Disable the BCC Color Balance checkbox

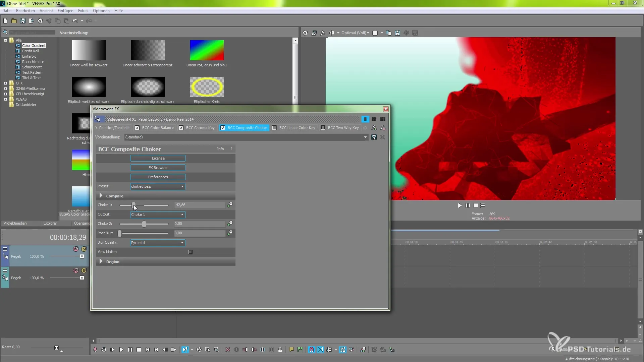(x=137, y=128)
